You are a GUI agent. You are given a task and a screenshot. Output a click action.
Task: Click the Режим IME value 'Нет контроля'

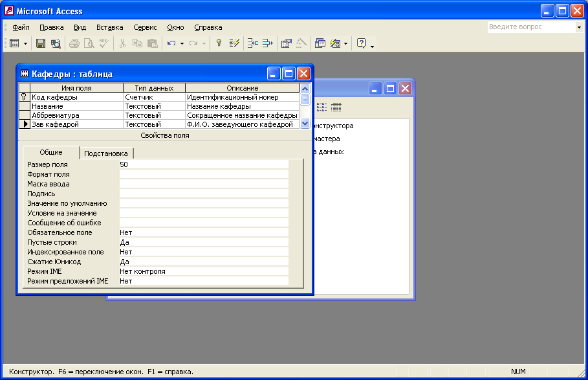(204, 271)
